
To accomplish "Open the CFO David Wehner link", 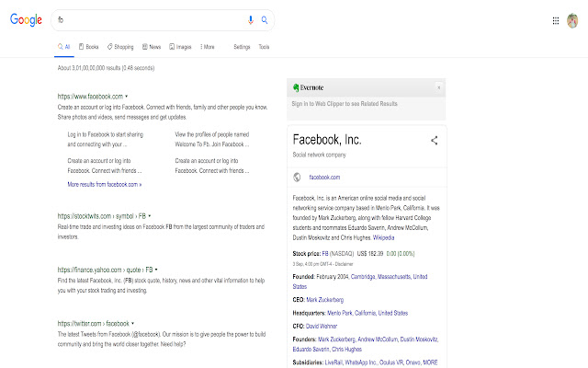I will tap(322, 326).
